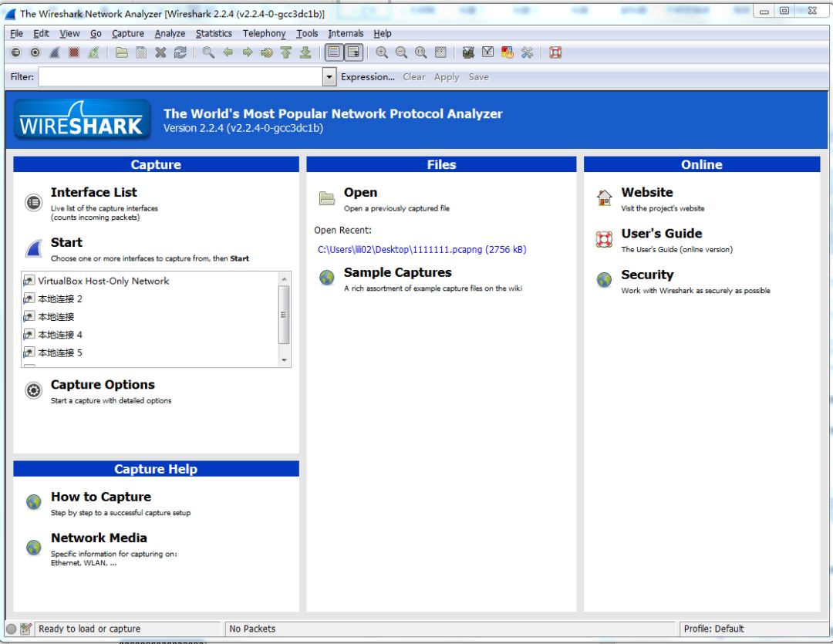Click the Clear filter button
This screenshot has width=833, height=644.
pos(414,77)
